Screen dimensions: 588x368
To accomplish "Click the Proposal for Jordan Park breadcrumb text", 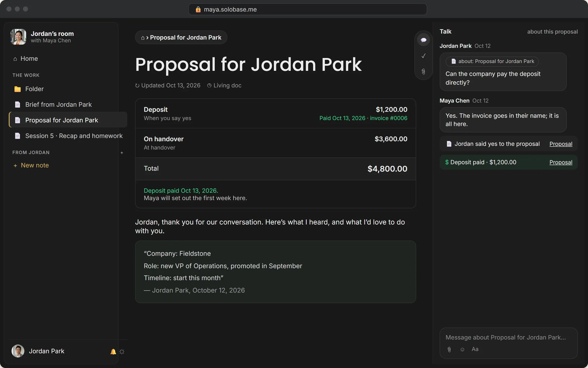I will pos(185,38).
